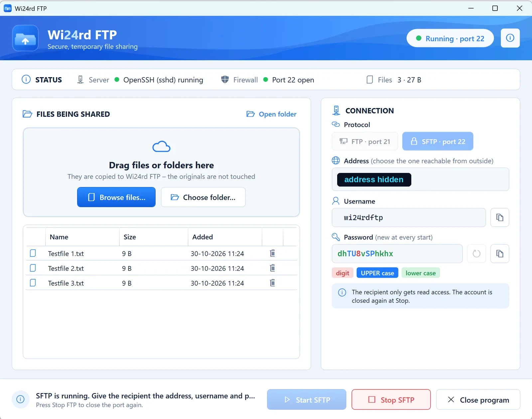
Task: Select the Testfile 1.txt row name
Action: (66, 254)
